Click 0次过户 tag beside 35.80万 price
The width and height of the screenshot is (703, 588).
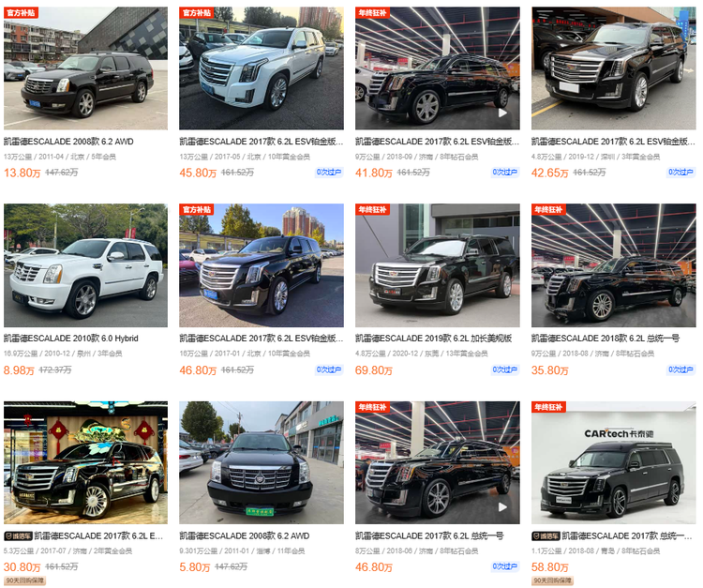[x=681, y=369]
